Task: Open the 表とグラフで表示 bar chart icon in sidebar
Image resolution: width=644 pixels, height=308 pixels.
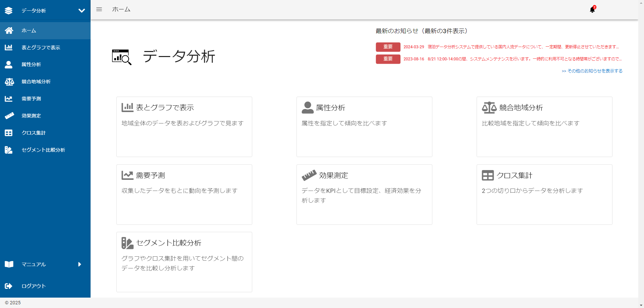Action: pyautogui.click(x=8, y=47)
